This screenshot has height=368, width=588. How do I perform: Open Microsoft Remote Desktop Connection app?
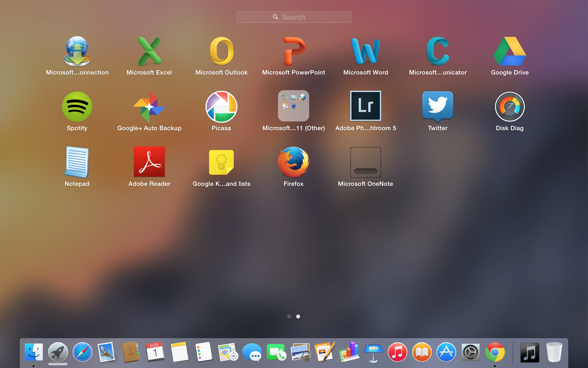coord(77,51)
